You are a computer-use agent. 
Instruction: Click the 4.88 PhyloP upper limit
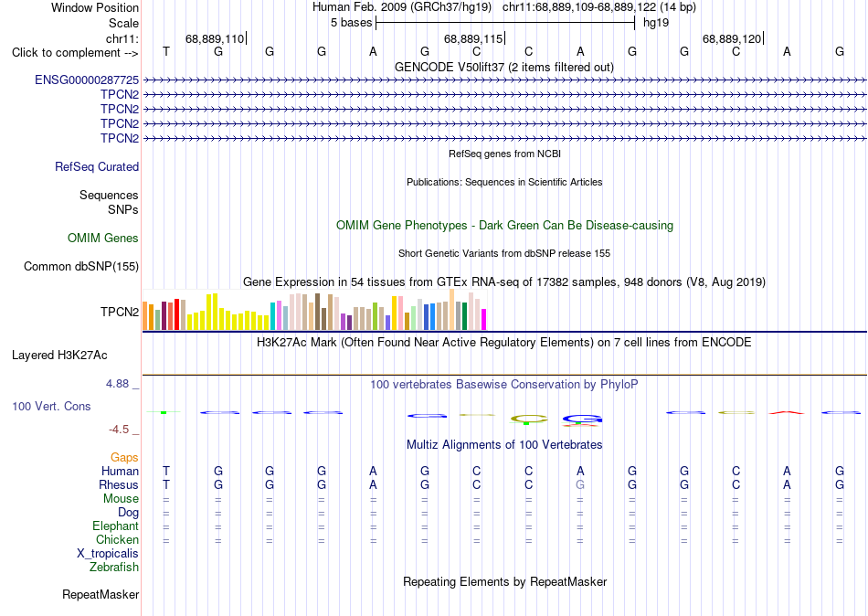pyautogui.click(x=117, y=384)
